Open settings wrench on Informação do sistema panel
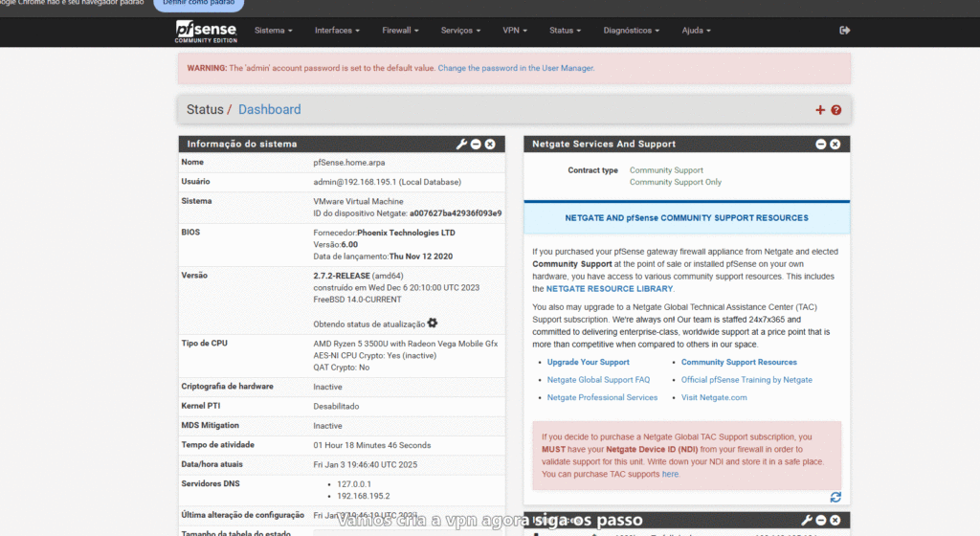This screenshot has width=980, height=536. click(x=461, y=145)
